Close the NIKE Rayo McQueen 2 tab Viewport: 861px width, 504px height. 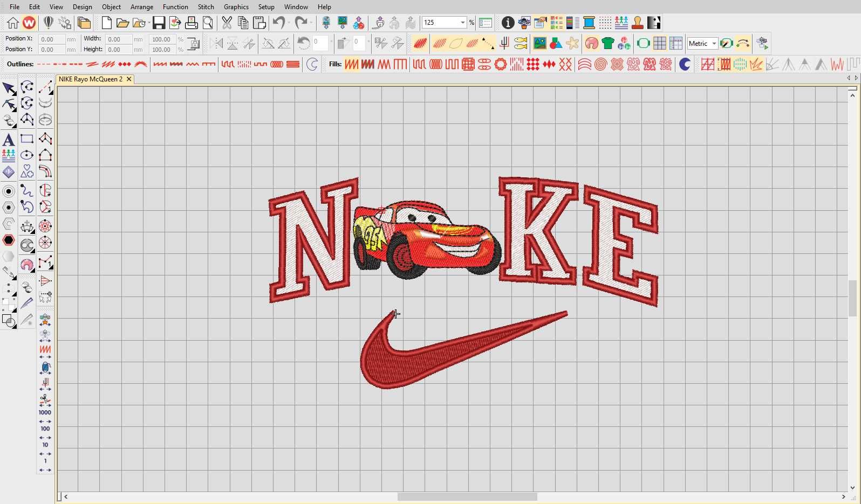coord(129,79)
